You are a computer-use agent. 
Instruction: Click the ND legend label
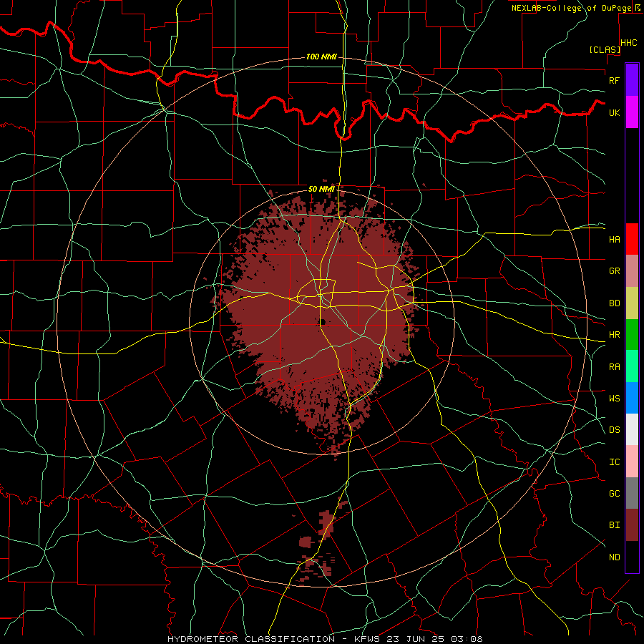tap(614, 557)
